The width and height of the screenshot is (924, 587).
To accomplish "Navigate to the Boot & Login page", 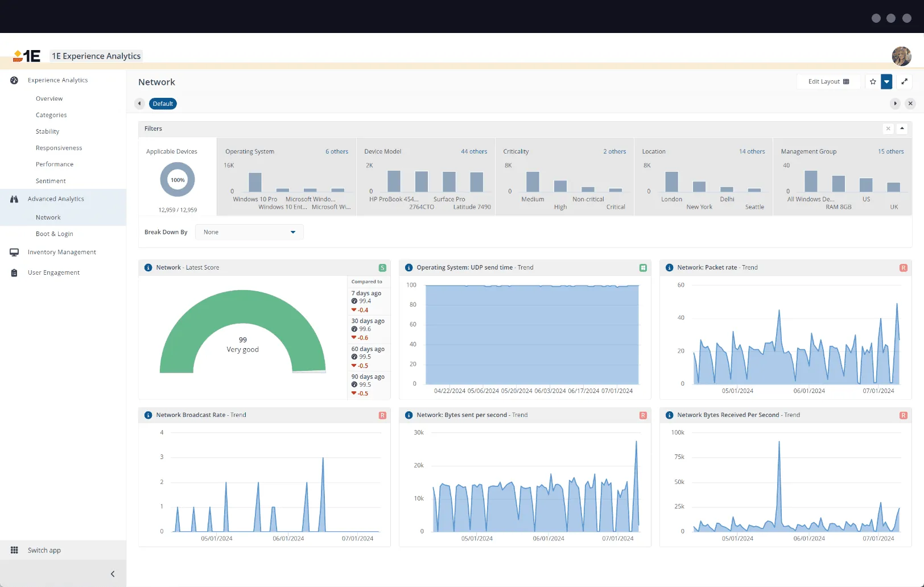I will pos(55,234).
